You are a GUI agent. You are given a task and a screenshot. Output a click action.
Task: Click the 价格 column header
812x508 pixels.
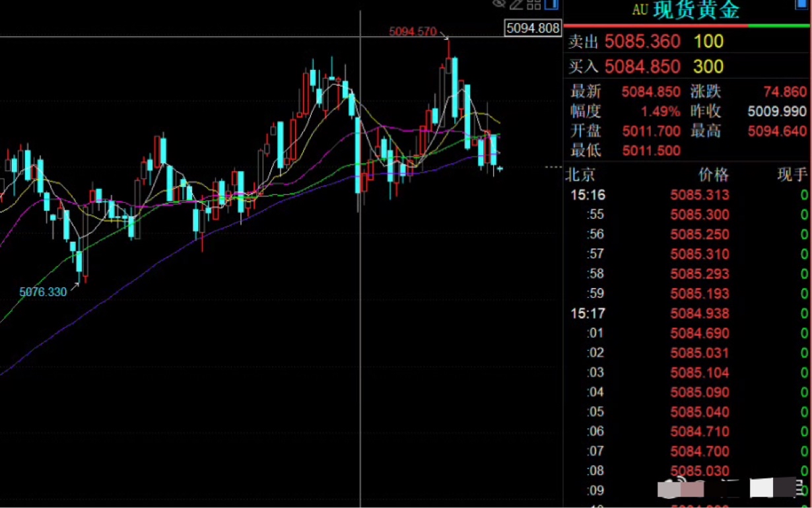[714, 174]
